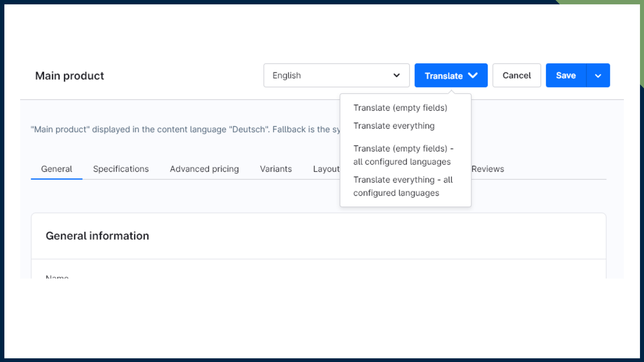Switch to the Specifications tab
This screenshot has width=644, height=362.
click(x=121, y=169)
